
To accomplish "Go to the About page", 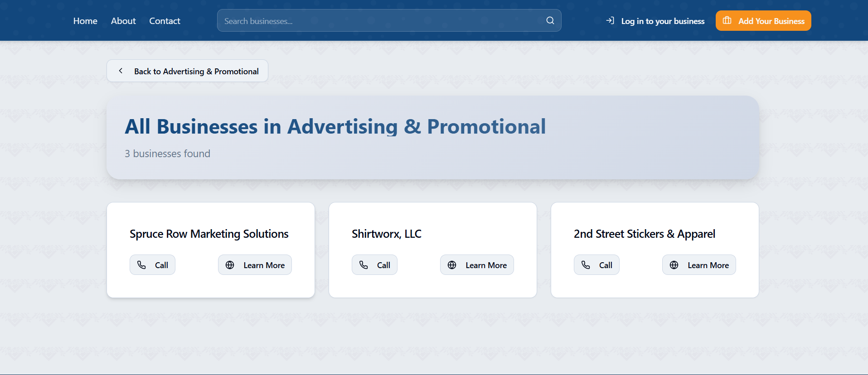I will tap(123, 21).
